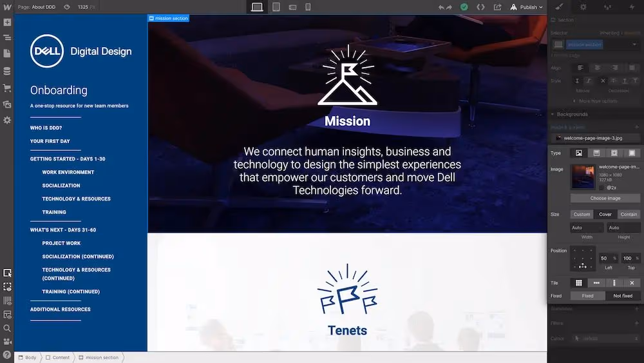Select mission section in the breadcrumb bar
Image resolution: width=644 pixels, height=363 pixels.
[99, 357]
